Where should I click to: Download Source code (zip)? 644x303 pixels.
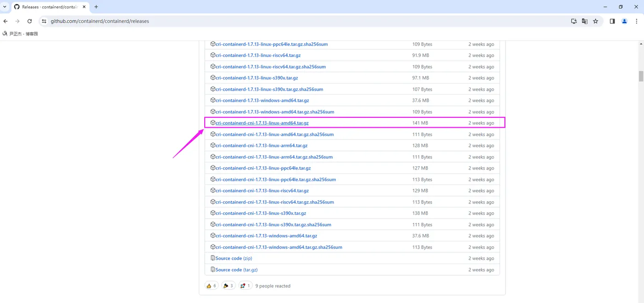(x=234, y=258)
